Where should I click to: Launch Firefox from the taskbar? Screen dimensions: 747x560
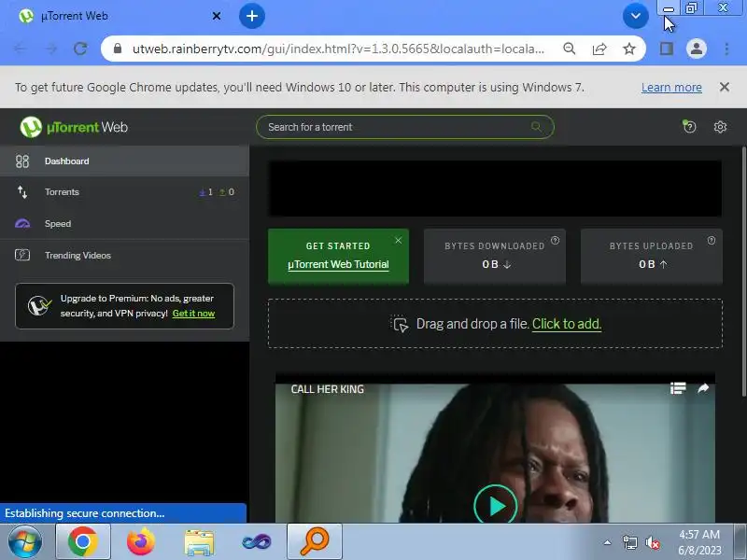(141, 542)
